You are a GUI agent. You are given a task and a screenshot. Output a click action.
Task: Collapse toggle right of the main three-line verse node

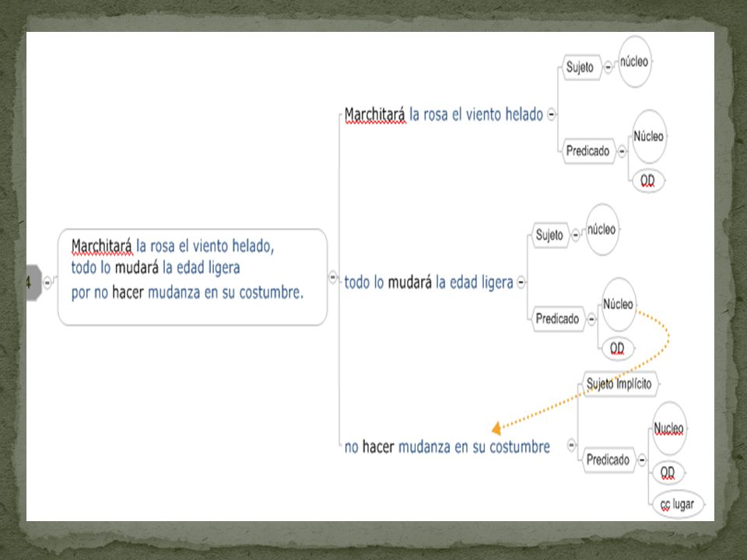[x=333, y=277]
